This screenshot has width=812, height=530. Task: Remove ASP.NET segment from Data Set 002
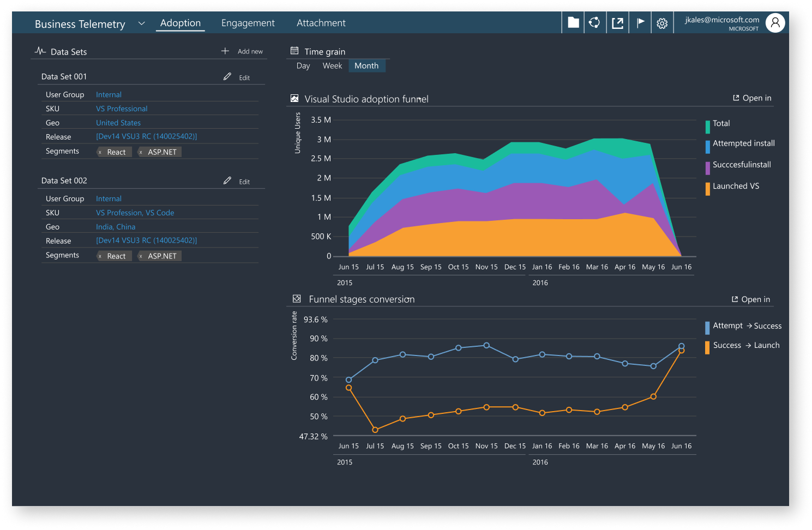141,256
